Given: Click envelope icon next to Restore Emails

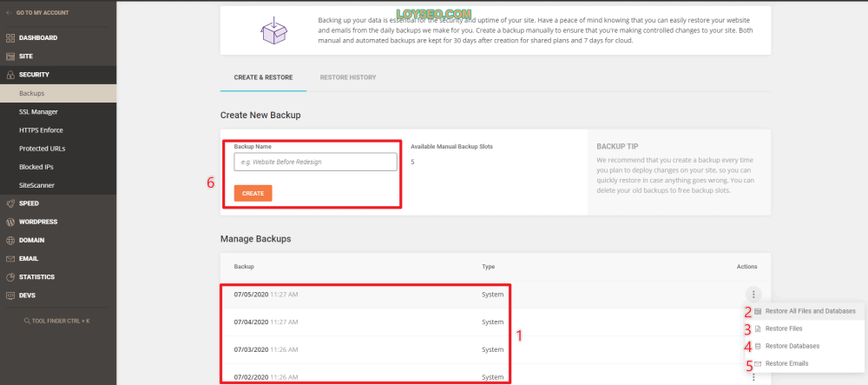Looking at the screenshot, I should pyautogui.click(x=758, y=364).
